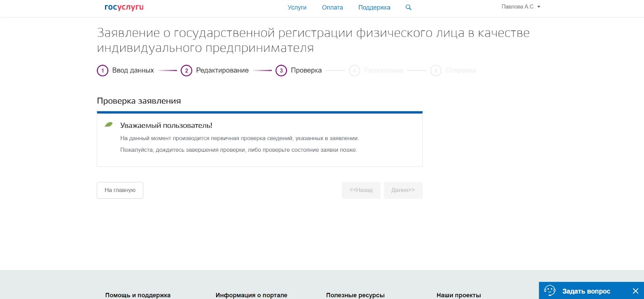Viewport: 644px width, 299px height.
Task: Click the Задать вопрос button
Action: pyautogui.click(x=586, y=291)
